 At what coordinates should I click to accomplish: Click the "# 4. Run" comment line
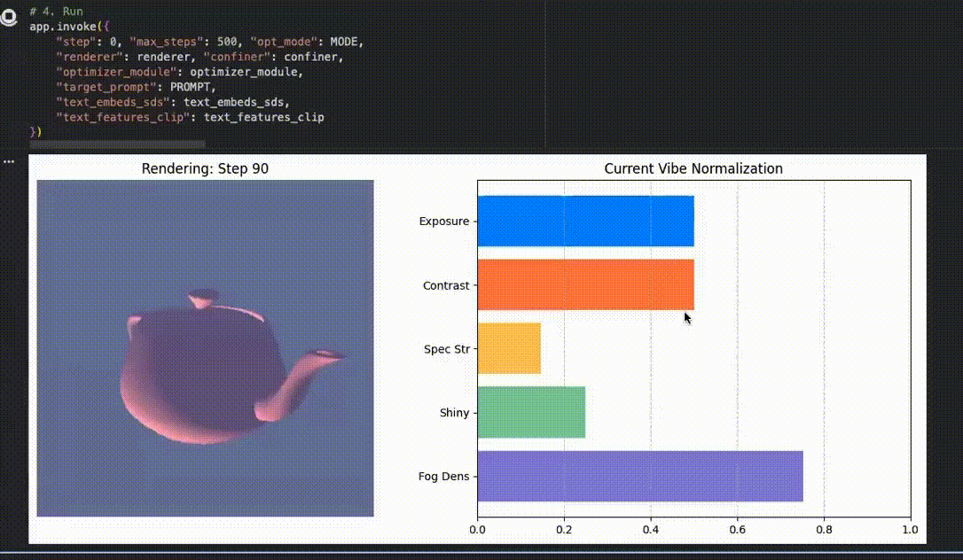[x=55, y=12]
